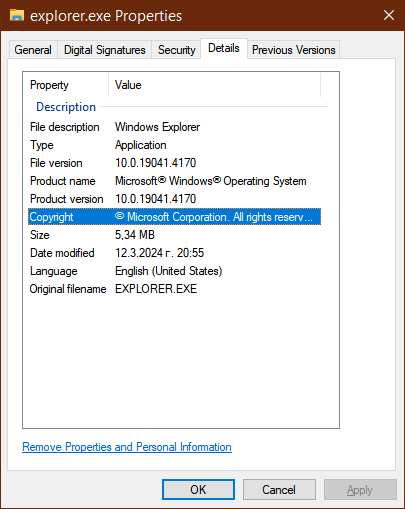Screen dimensions: 405x509
Task: Click the Cancel button
Action: [x=279, y=490]
